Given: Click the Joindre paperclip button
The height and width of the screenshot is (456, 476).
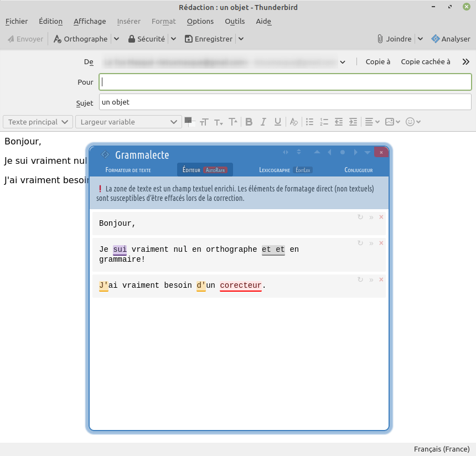Looking at the screenshot, I should pos(394,39).
